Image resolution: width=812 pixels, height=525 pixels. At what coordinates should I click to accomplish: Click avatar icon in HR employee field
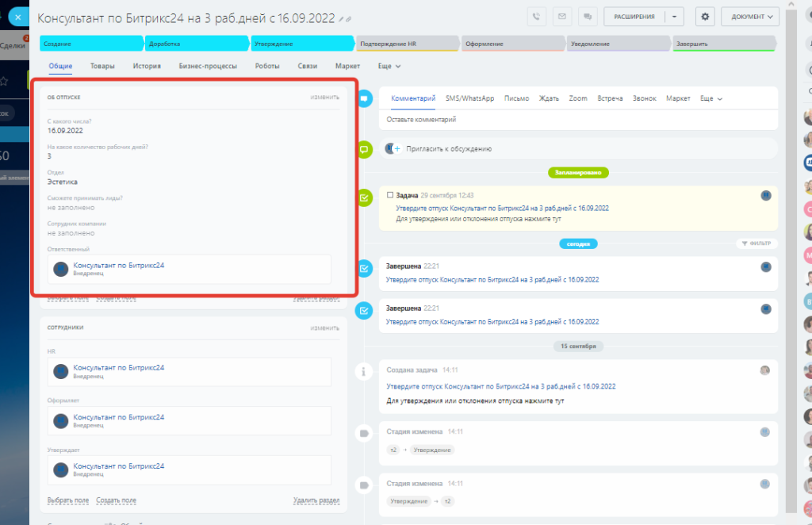[61, 371]
